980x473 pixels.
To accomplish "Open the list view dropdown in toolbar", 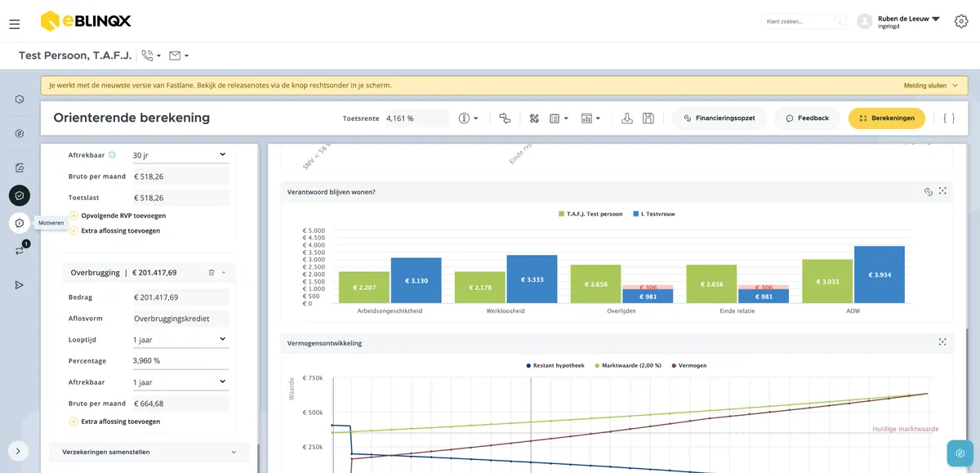I will [x=559, y=118].
